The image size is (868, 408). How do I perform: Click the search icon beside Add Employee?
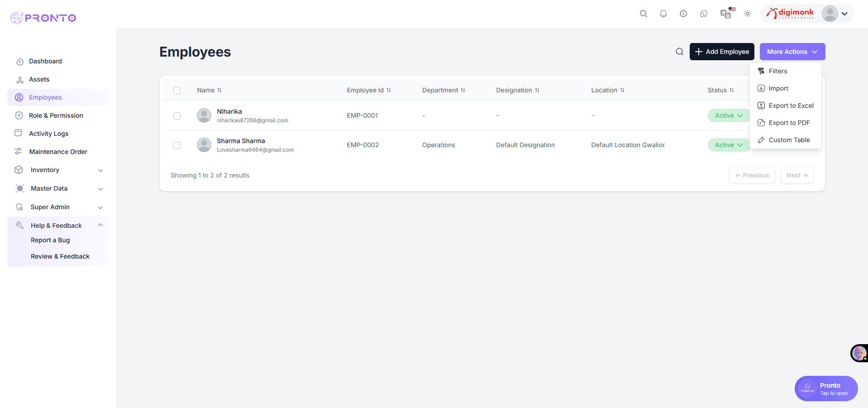679,52
